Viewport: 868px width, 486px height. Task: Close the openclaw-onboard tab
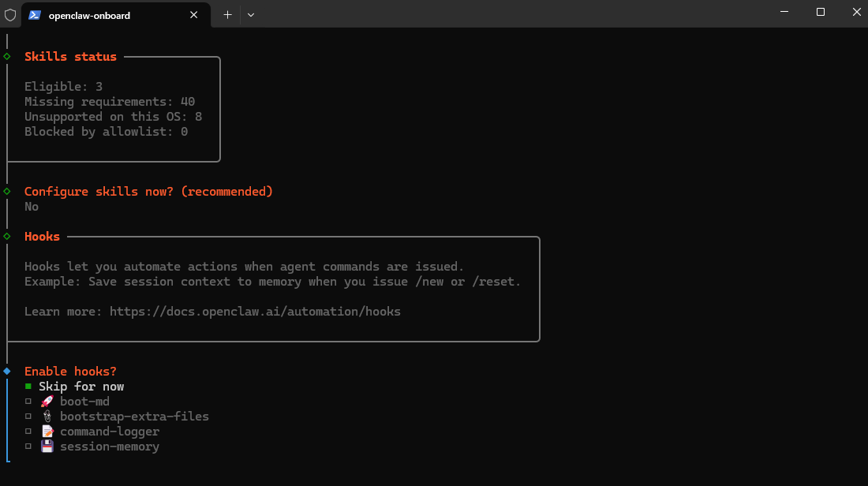click(194, 15)
